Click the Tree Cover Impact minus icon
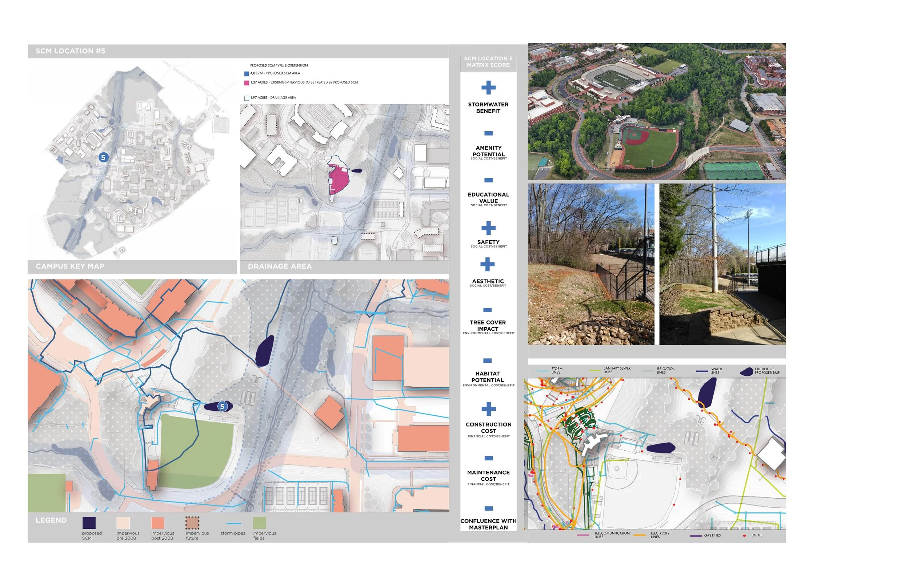 [487, 310]
